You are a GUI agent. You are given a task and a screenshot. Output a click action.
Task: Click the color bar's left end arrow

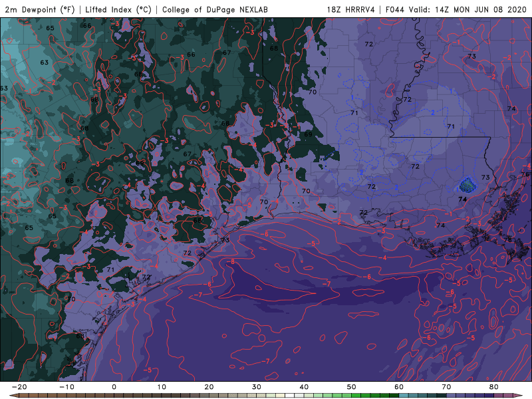coord(13,396)
